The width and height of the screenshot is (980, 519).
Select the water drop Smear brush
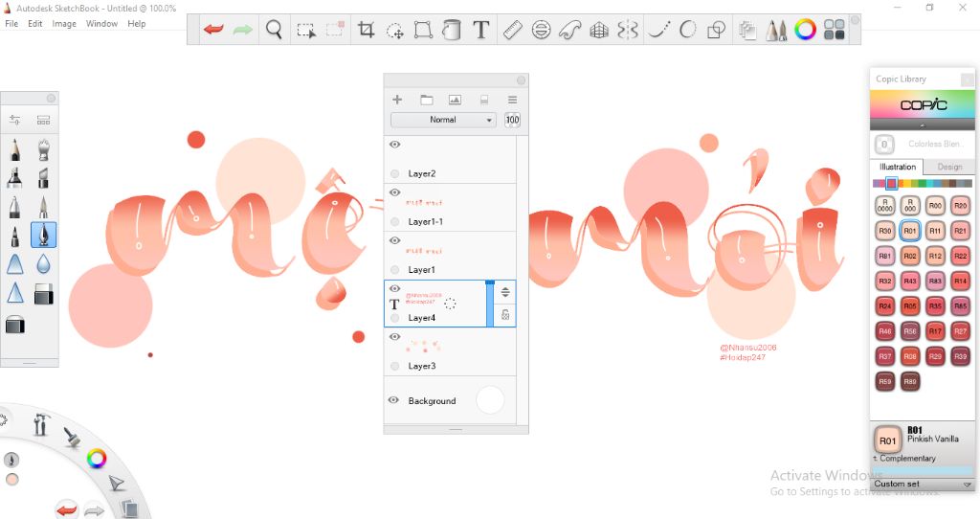(43, 264)
